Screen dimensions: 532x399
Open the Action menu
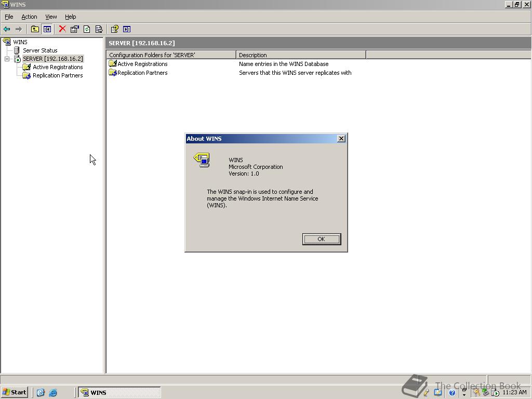coord(29,17)
